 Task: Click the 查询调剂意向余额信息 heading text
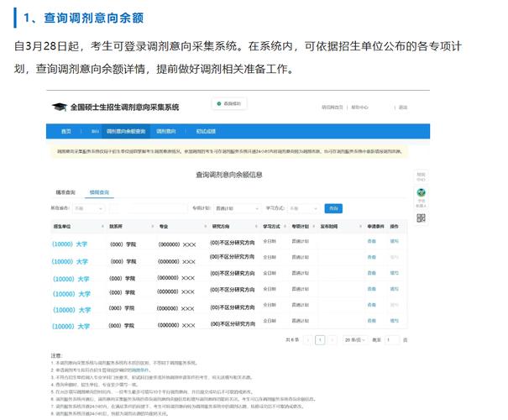tap(228, 175)
